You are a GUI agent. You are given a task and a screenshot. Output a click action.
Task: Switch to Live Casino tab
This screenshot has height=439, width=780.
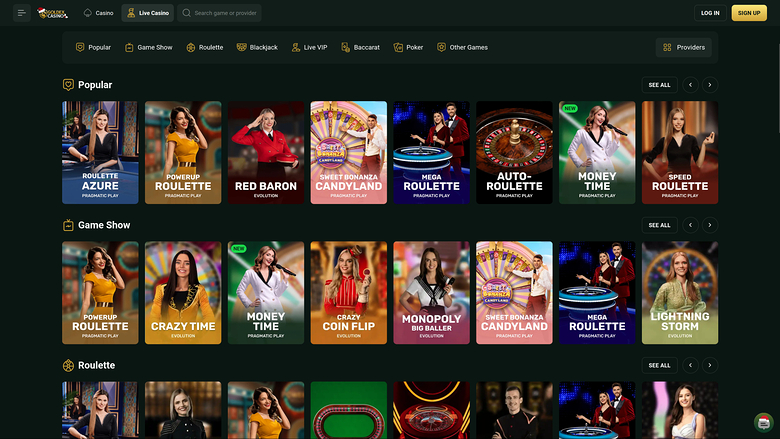coord(148,13)
